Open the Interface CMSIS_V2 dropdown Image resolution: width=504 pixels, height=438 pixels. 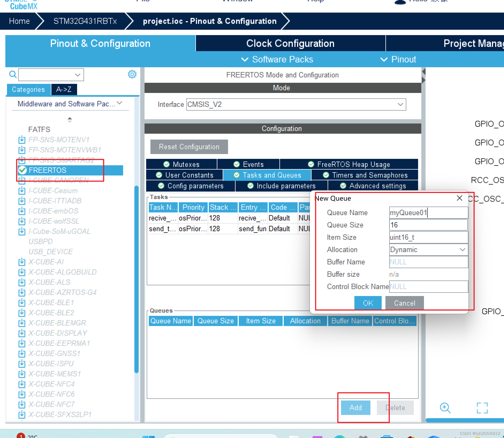(x=400, y=104)
